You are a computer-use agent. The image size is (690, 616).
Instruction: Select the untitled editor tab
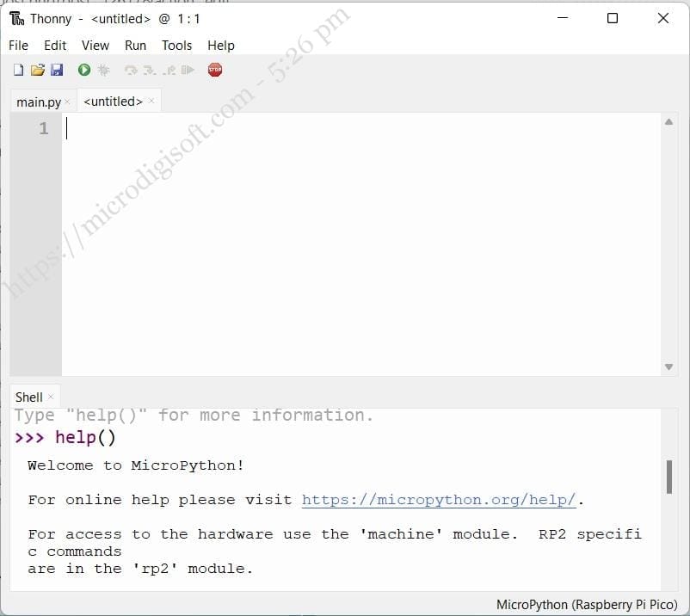click(x=113, y=101)
